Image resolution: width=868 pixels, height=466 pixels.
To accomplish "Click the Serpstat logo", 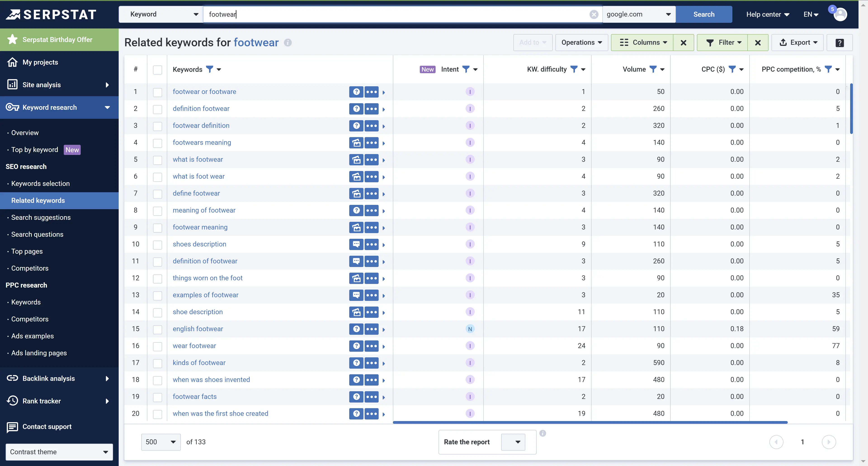I will tap(51, 14).
